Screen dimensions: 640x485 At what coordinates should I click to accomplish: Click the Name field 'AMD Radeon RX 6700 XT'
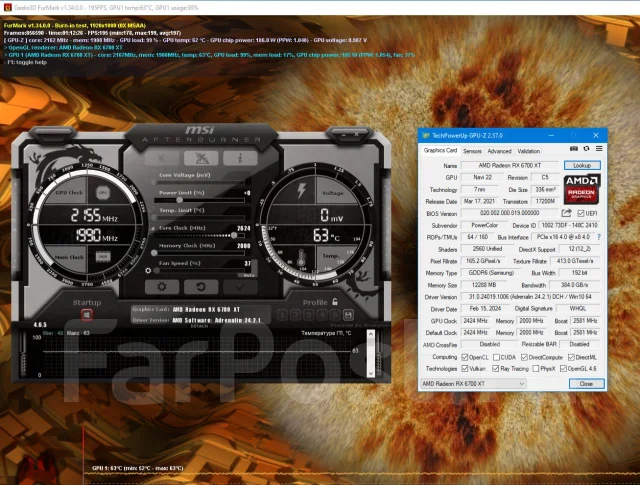510,165
